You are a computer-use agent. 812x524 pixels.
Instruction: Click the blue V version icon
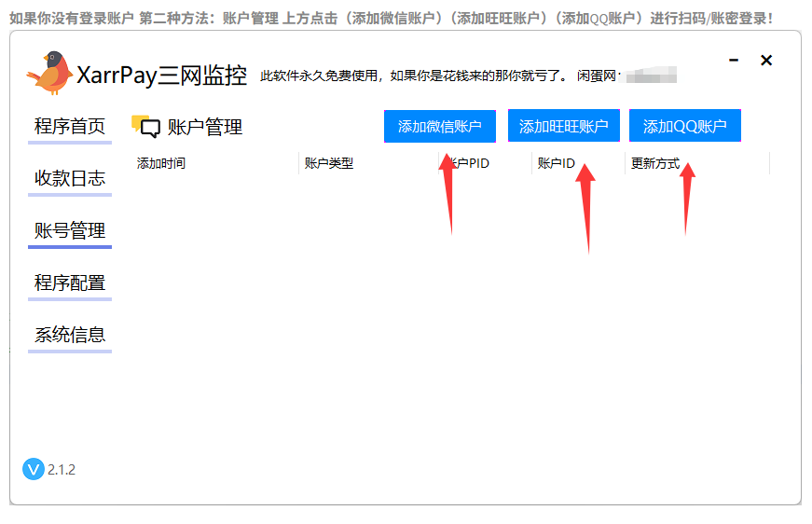34,469
